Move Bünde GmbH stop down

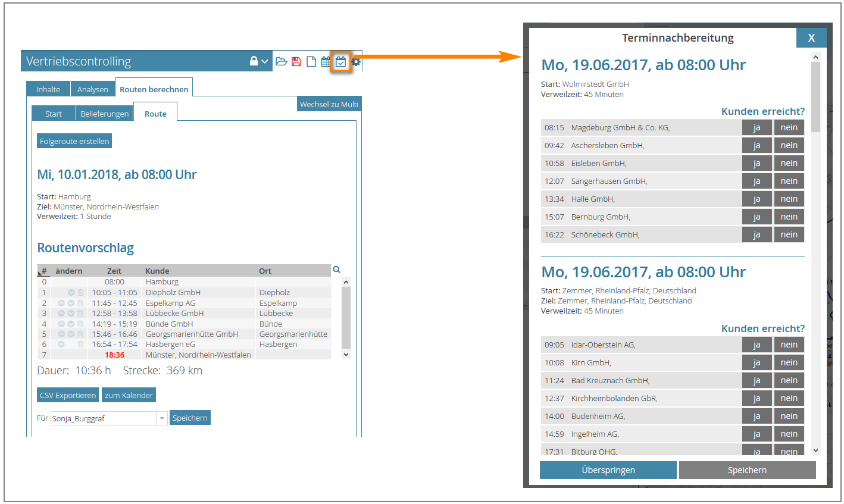[x=71, y=324]
